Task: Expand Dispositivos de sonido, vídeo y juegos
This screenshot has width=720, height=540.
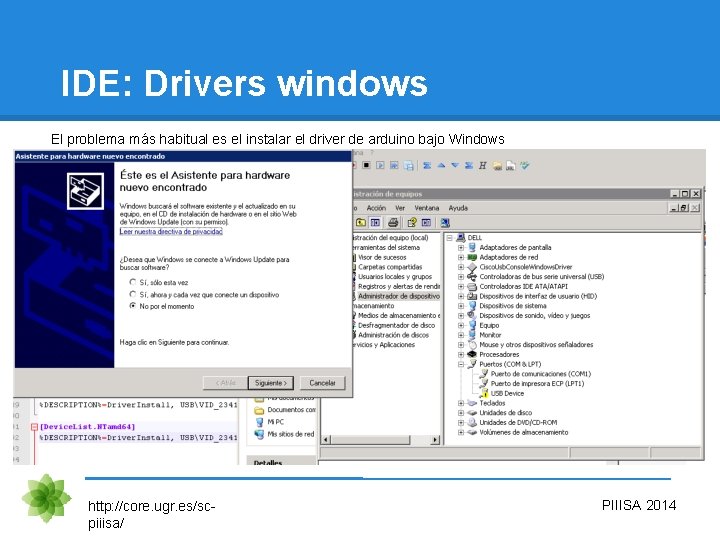Action: coord(461,315)
